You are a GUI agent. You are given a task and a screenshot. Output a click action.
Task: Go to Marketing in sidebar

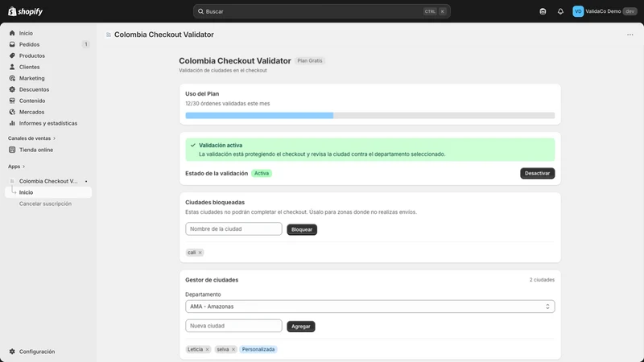tap(31, 78)
